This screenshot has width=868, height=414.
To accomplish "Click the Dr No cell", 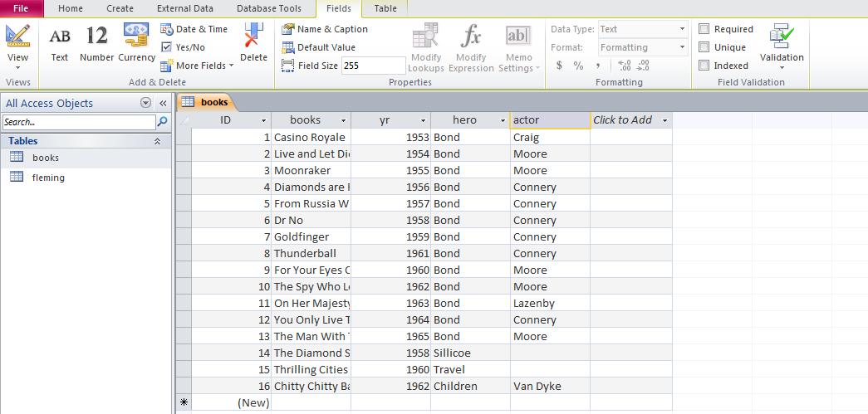I will pos(311,220).
